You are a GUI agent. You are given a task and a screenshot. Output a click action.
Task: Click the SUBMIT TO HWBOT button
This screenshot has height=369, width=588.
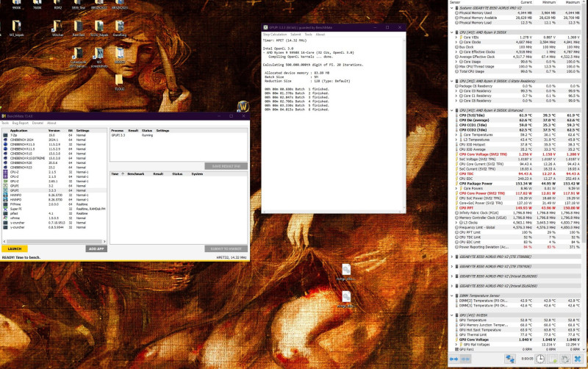(226, 248)
